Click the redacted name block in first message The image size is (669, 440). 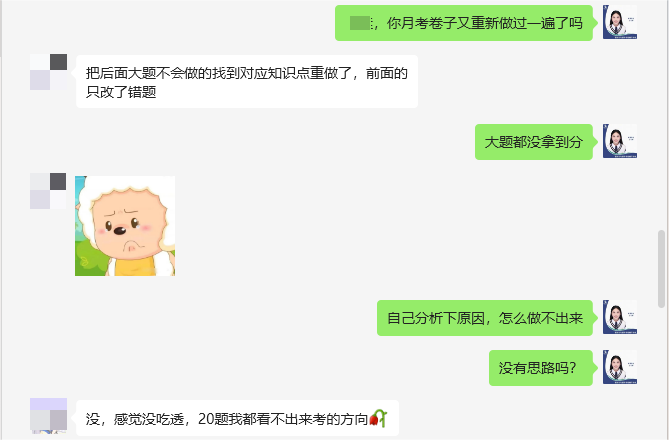pos(361,23)
